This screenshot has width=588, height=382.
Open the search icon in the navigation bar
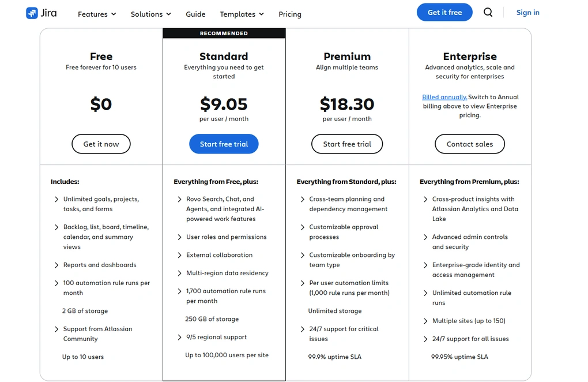pos(488,12)
